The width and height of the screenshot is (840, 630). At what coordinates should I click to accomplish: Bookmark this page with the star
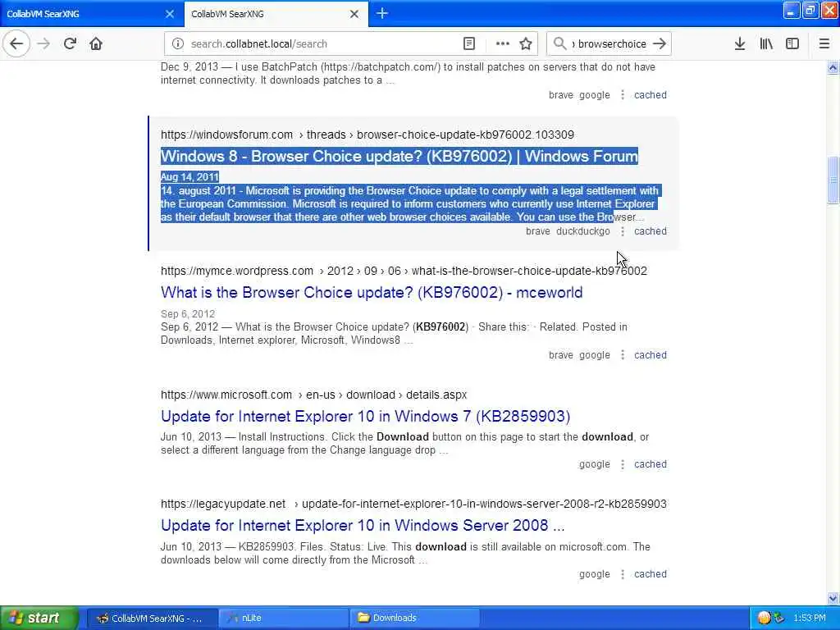526,43
